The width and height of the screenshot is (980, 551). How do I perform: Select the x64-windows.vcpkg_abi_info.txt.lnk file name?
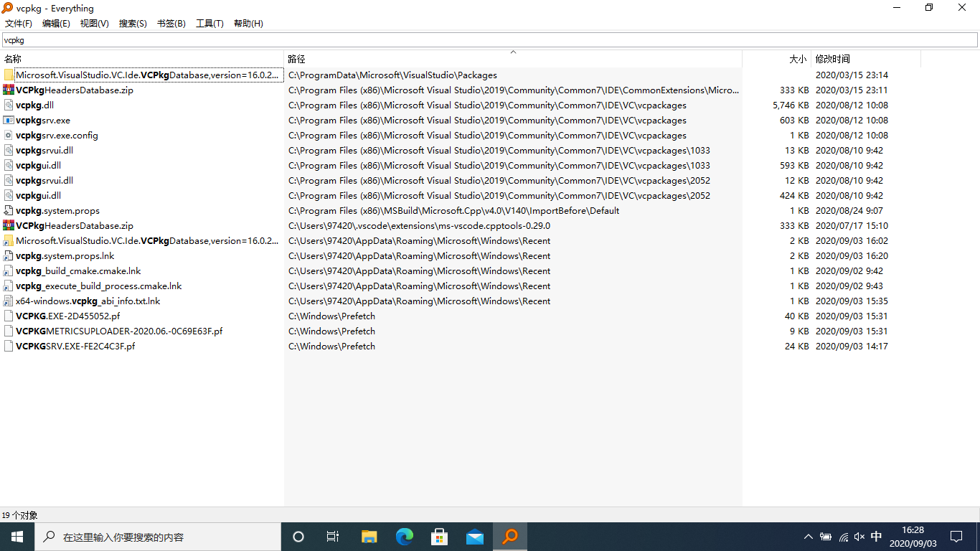pos(88,301)
